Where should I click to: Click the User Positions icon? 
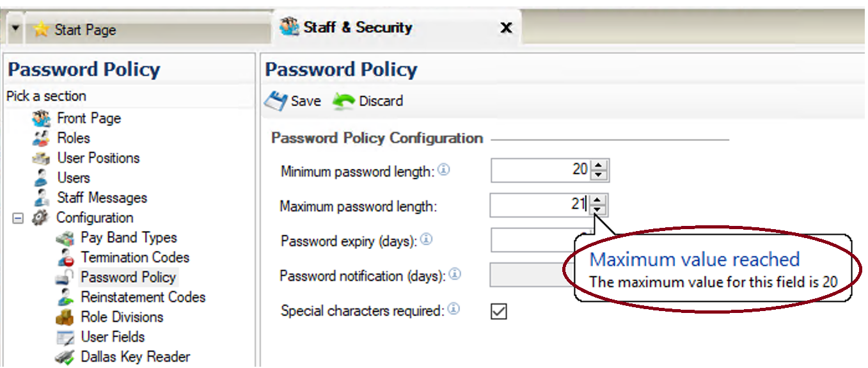click(x=41, y=158)
